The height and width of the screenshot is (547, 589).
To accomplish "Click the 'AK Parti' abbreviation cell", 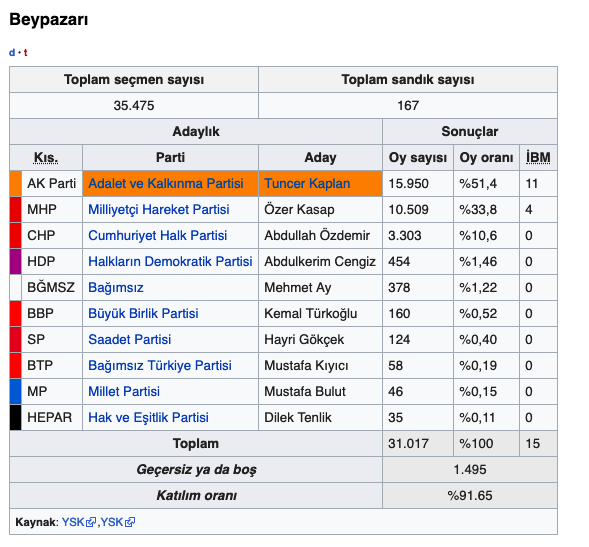I will 51,183.
